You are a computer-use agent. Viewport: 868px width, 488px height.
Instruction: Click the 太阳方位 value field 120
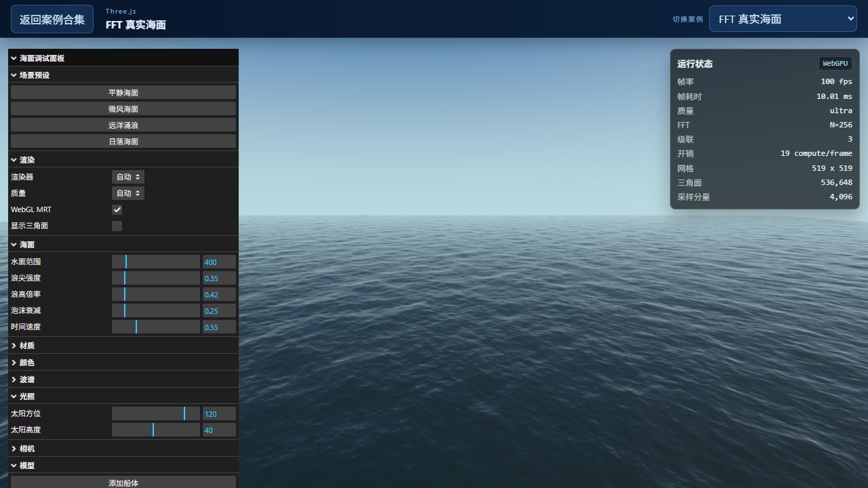219,413
